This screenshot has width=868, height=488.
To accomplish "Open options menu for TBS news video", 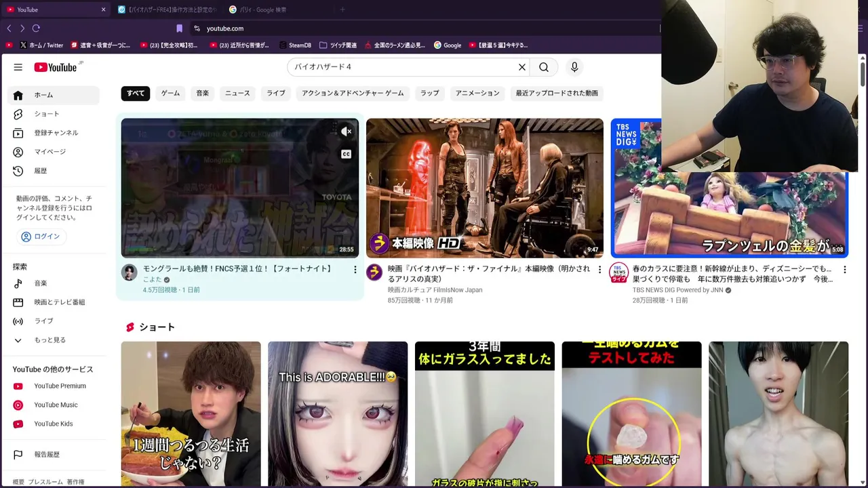I will (844, 270).
